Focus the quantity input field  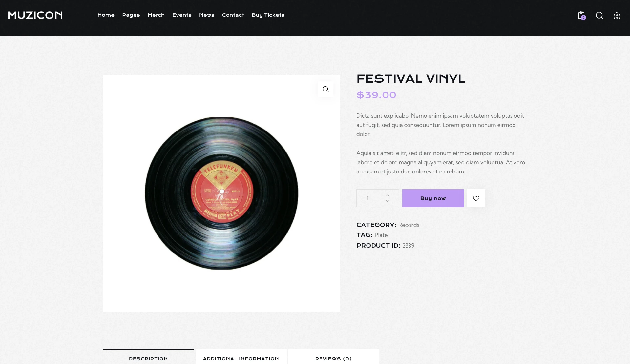click(x=369, y=198)
